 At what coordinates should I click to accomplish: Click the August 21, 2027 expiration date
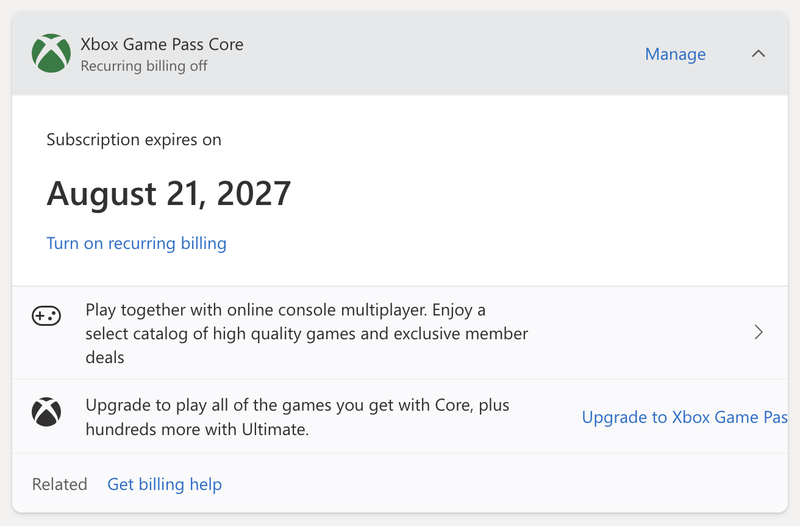169,193
